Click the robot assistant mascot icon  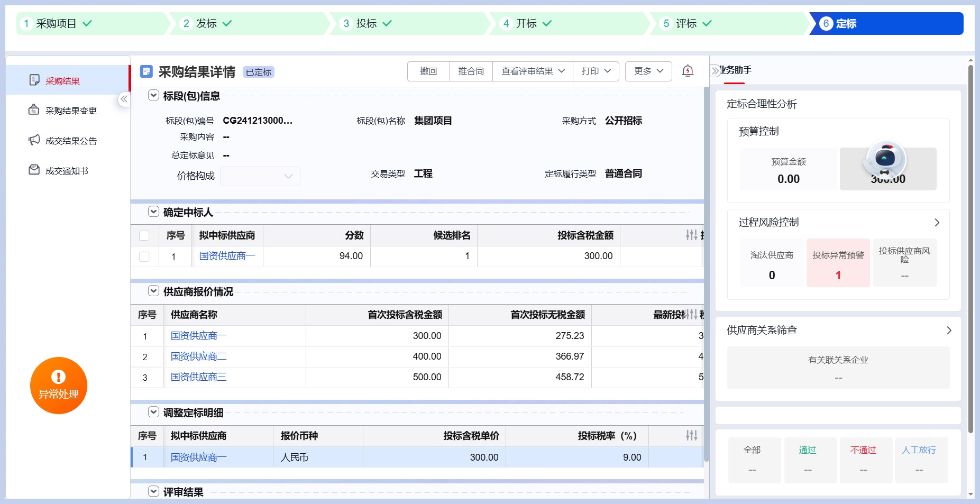click(x=885, y=159)
